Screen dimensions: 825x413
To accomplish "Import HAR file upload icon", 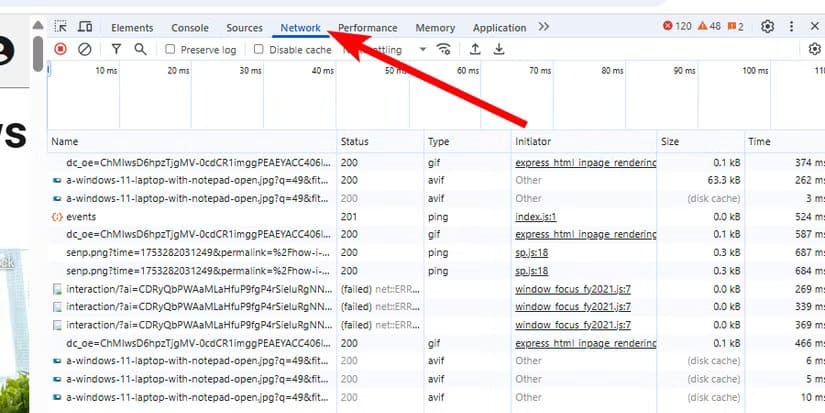I will click(x=475, y=49).
